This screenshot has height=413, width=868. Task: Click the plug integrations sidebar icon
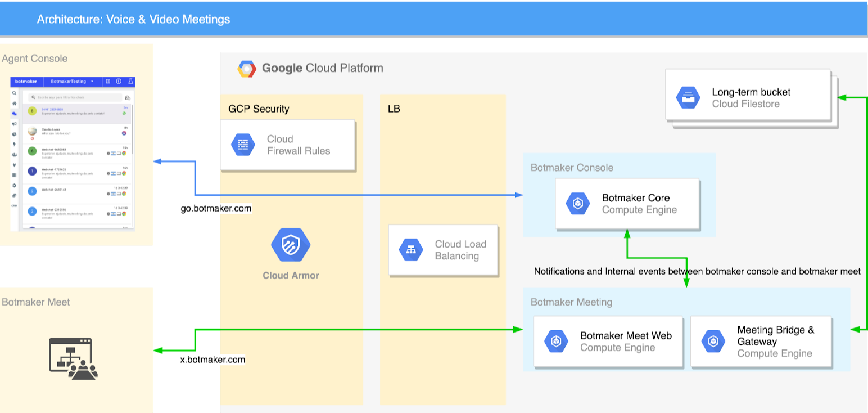[14, 165]
